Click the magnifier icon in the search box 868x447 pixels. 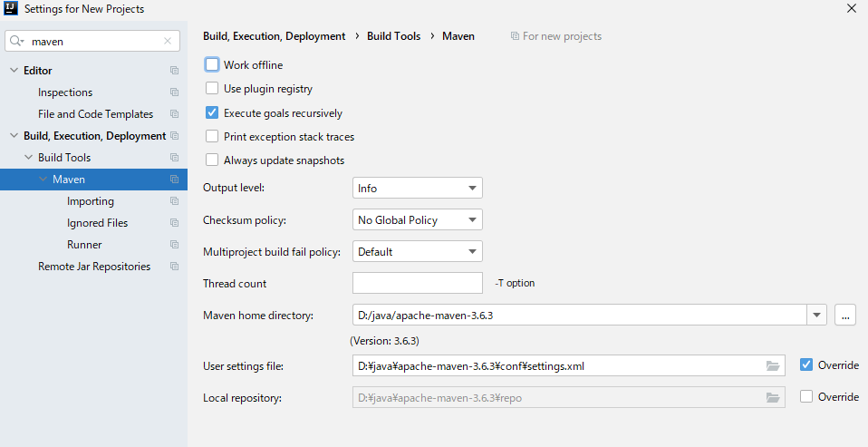click(17, 41)
